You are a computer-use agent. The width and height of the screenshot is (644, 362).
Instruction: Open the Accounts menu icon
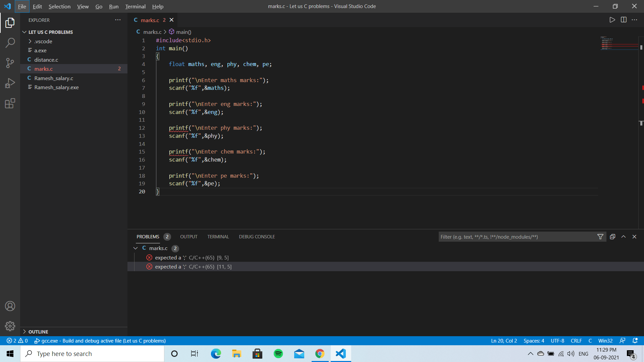click(x=10, y=306)
